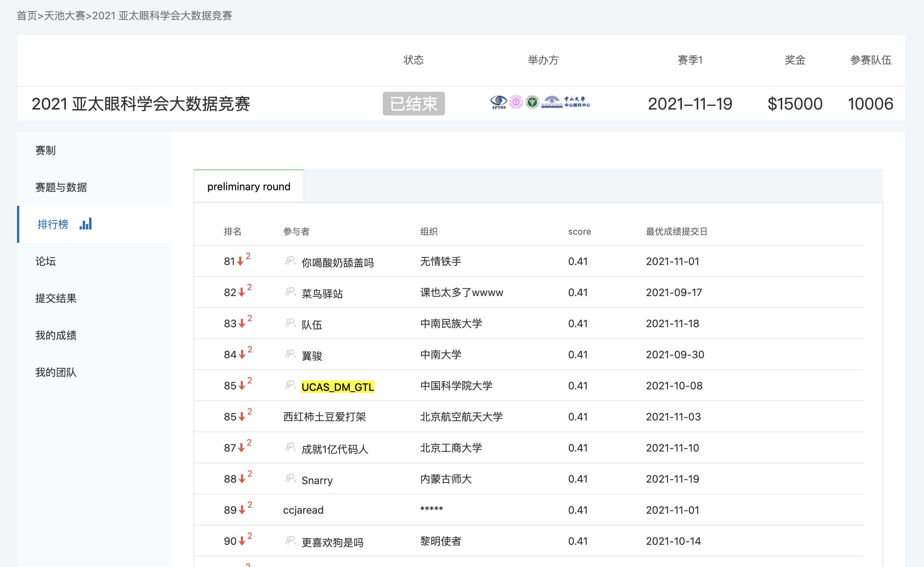Click organization 内蒙古师大
924x567 pixels.
pos(446,479)
